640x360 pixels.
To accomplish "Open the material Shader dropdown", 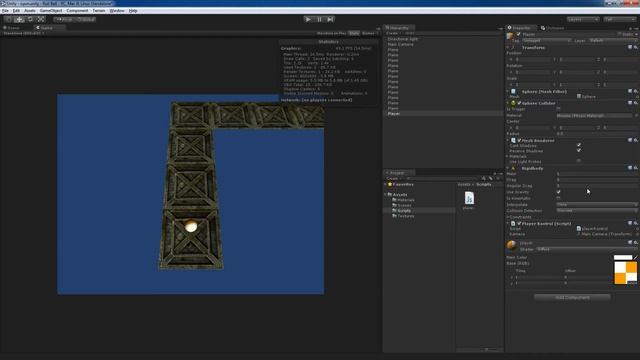I will tap(587, 249).
